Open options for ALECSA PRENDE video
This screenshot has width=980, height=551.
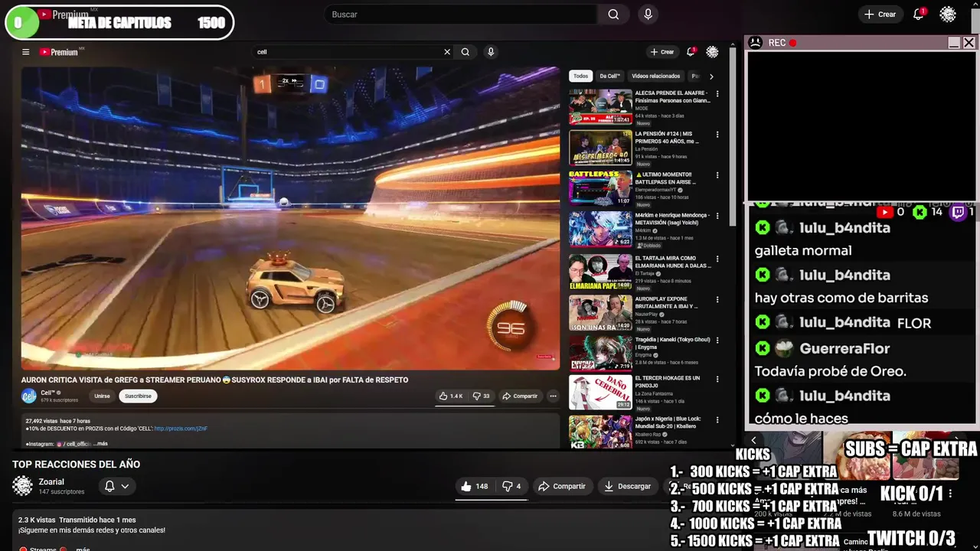click(x=717, y=93)
